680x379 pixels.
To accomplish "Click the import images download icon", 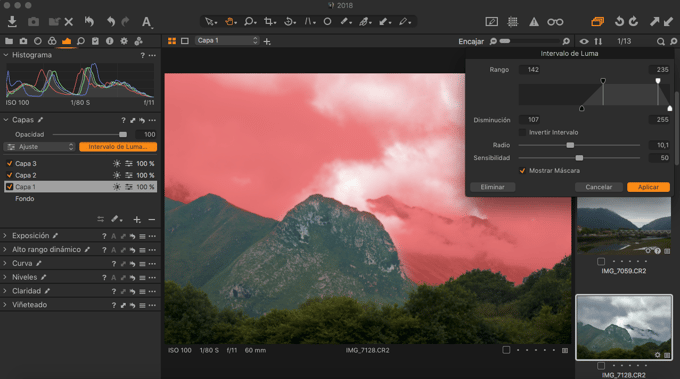I will coord(12,21).
